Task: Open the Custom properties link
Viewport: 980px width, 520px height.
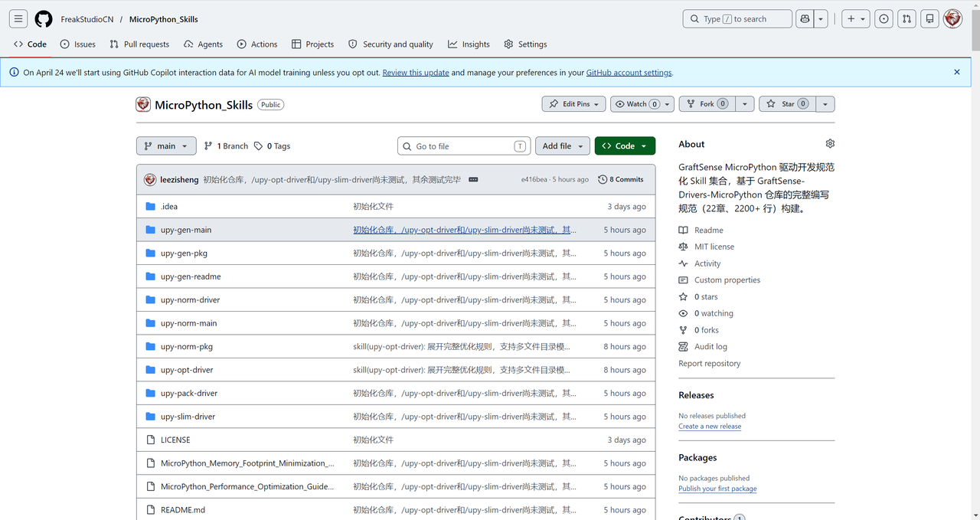Action: [x=727, y=280]
